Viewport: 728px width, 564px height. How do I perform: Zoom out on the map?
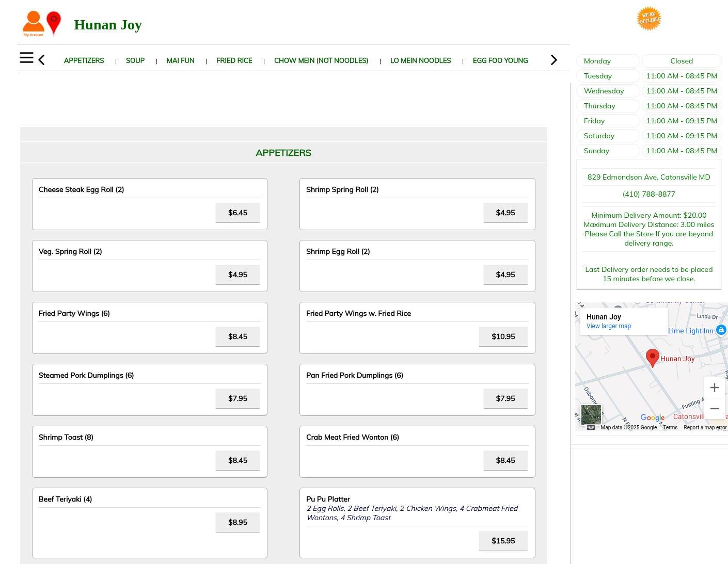[714, 409]
